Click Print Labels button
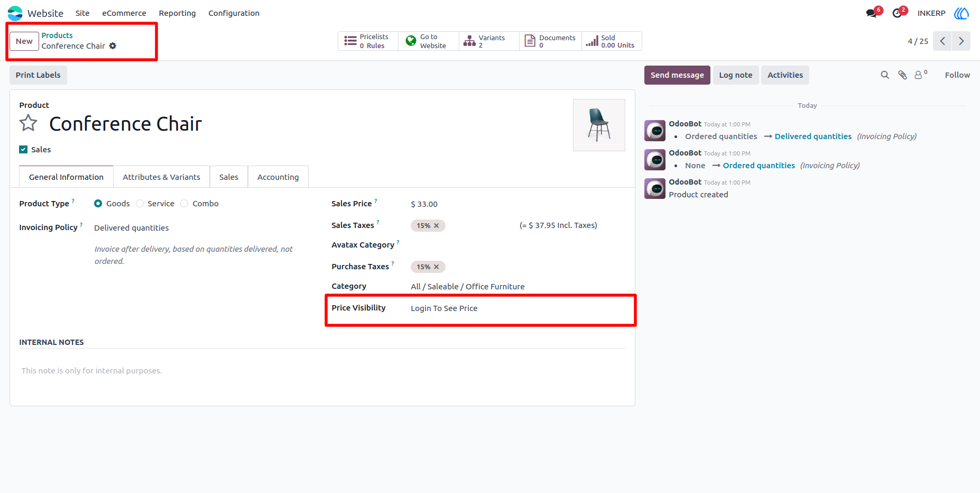Screen dimensions: 980x493 click(38, 75)
